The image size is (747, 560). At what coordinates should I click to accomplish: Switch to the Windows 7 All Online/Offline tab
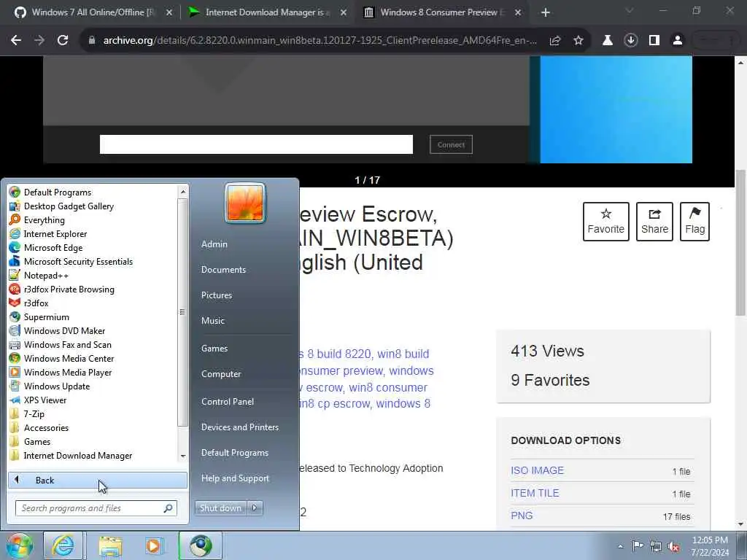[x=93, y=12]
